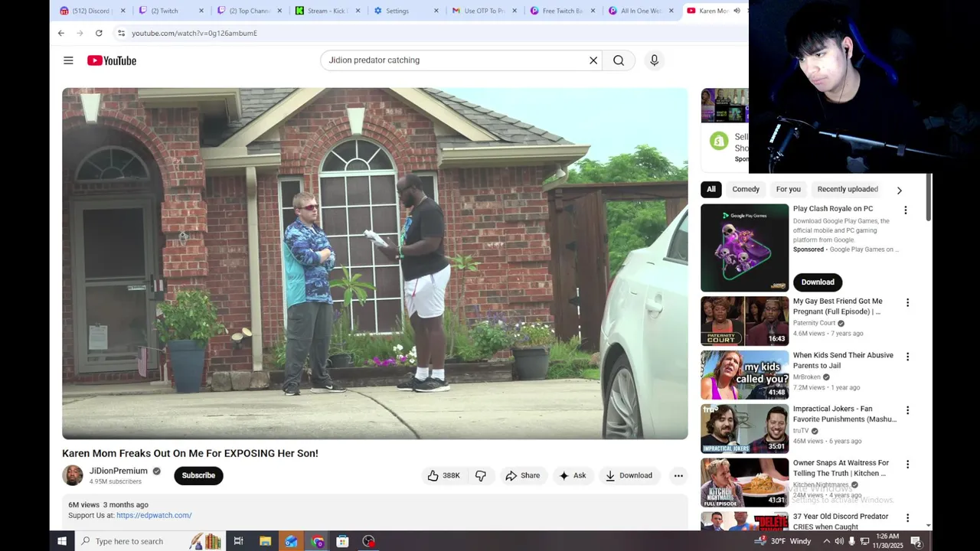Viewport: 980px width, 551px height.
Task: Open Kitchen Nightmares video title
Action: 841,468
